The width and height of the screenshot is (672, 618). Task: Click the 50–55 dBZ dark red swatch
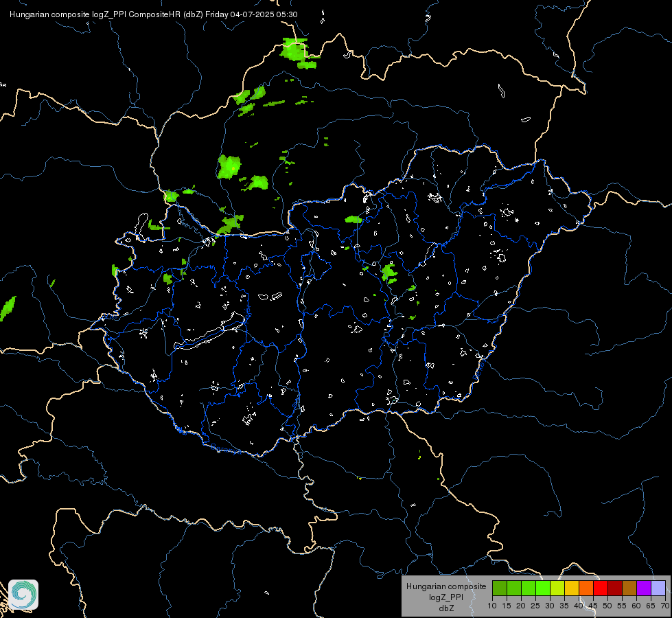click(x=615, y=588)
